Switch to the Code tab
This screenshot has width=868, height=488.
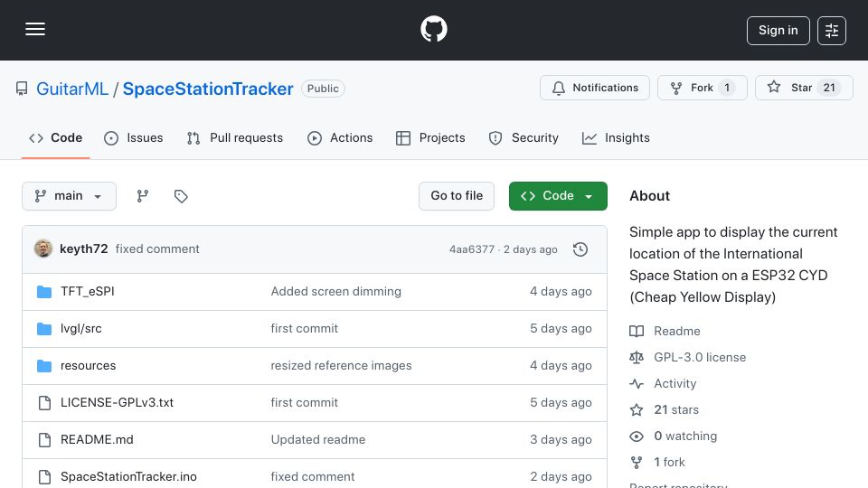pyautogui.click(x=55, y=137)
